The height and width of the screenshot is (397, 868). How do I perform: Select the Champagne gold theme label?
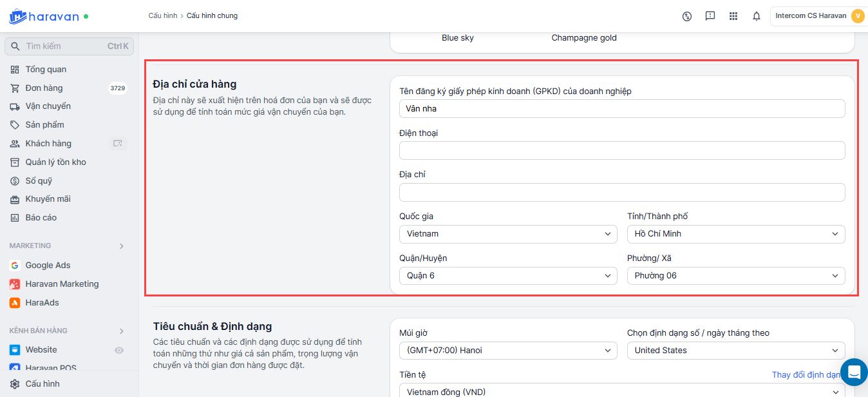point(584,38)
